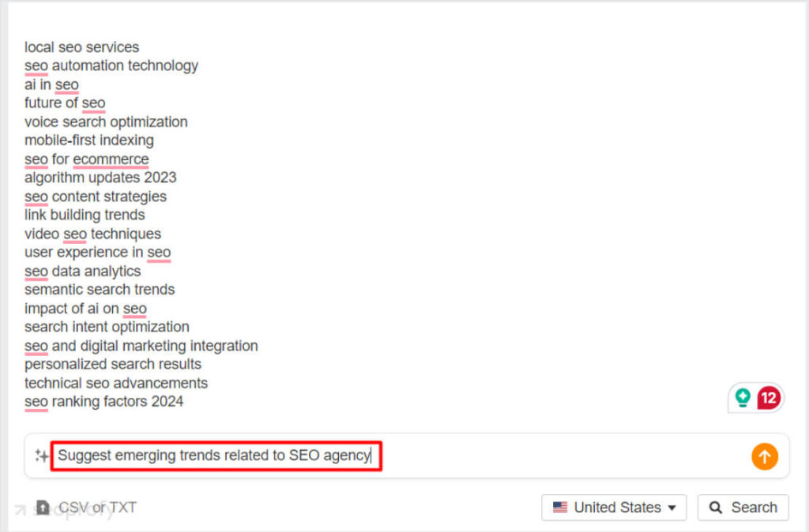Click the Search button

743,508
